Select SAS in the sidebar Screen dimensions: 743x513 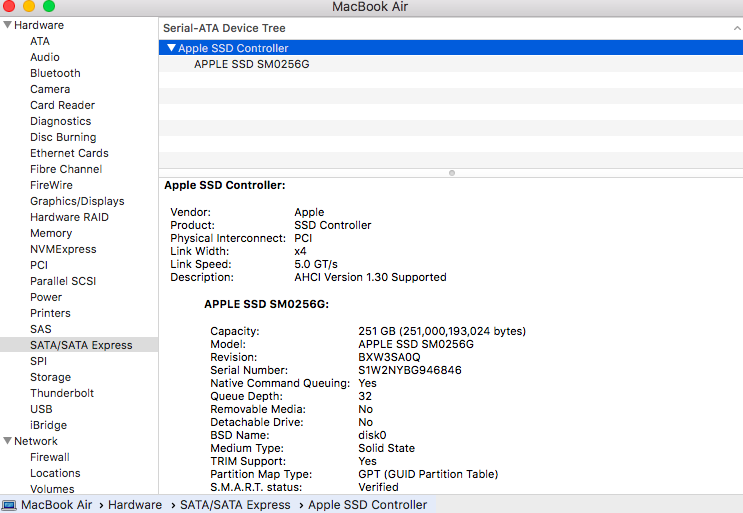pyautogui.click(x=41, y=329)
